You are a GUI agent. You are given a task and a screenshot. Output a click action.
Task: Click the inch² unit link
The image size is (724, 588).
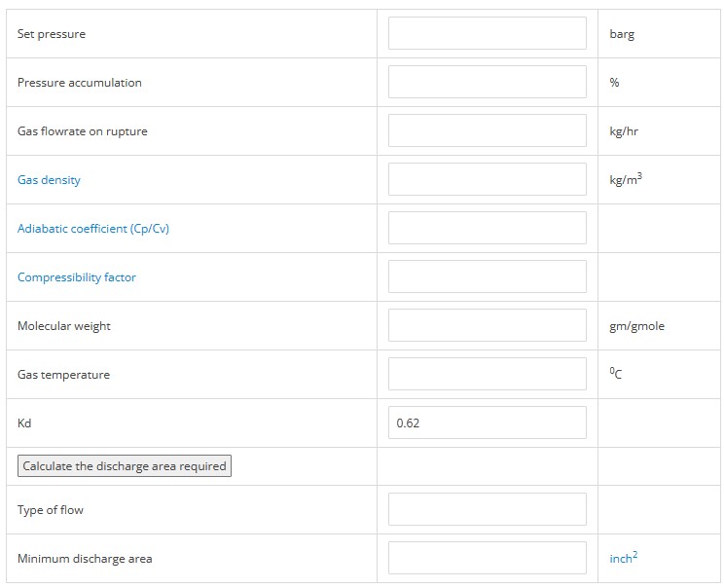pos(624,557)
